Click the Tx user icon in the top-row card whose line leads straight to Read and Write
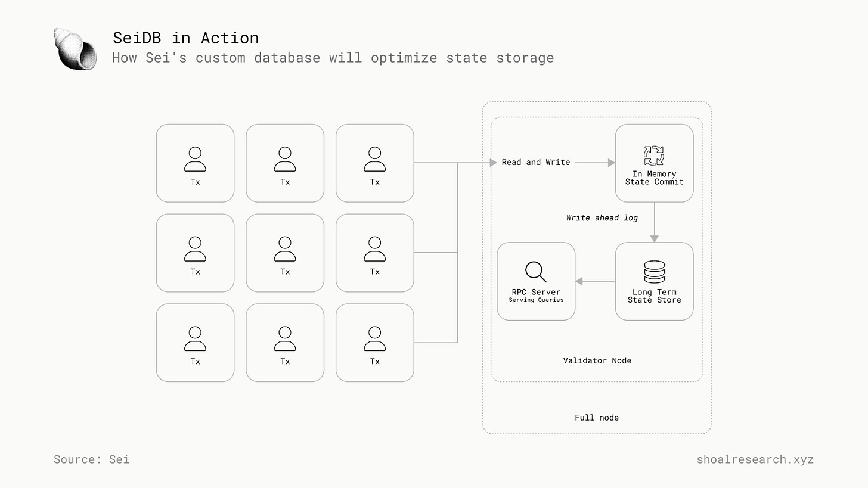Screen dimensions: 868x488 374,159
